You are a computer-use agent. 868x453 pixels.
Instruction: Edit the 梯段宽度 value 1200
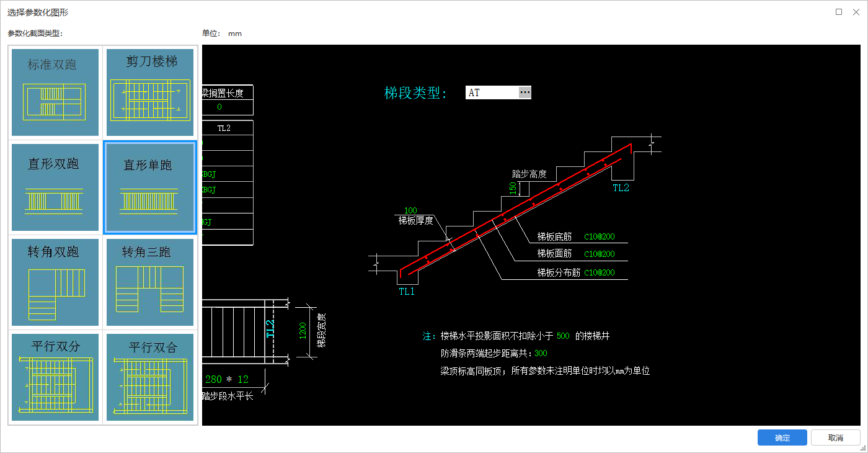point(303,331)
